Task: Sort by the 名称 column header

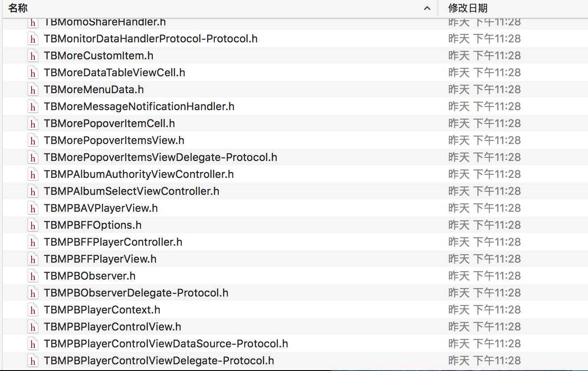Action: pos(18,8)
